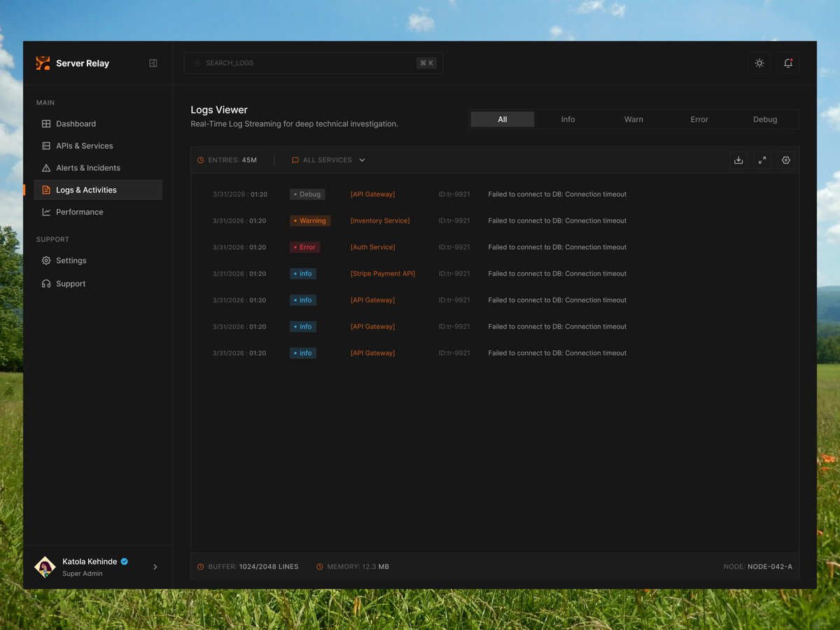The width and height of the screenshot is (840, 630).
Task: Toggle the light theme sun icon
Action: pyautogui.click(x=759, y=63)
